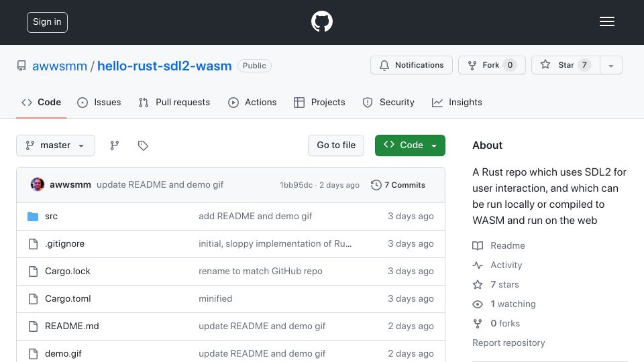The height and width of the screenshot is (362, 644).
Task: Open the Readme link in About
Action: [498, 245]
